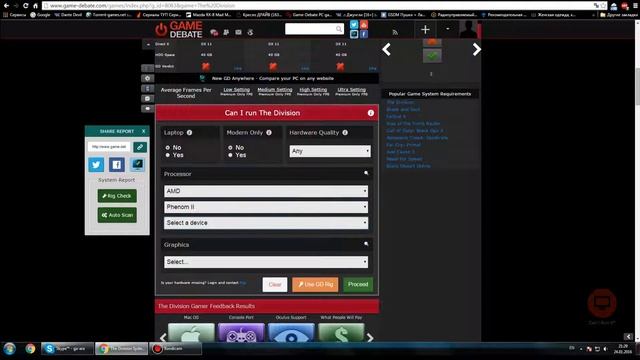Open the chat bubbles icon in site header
640x360 pixels.
214,32
